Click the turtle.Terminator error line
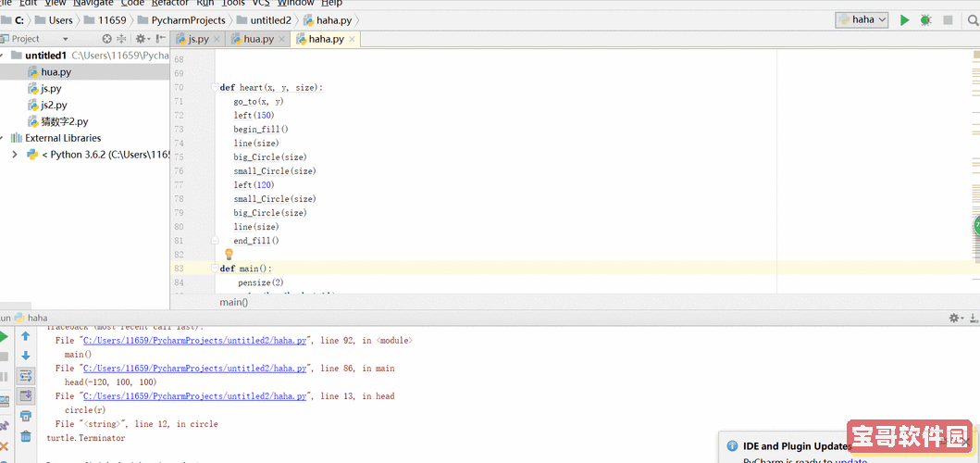The width and height of the screenshot is (980, 463). (86, 438)
